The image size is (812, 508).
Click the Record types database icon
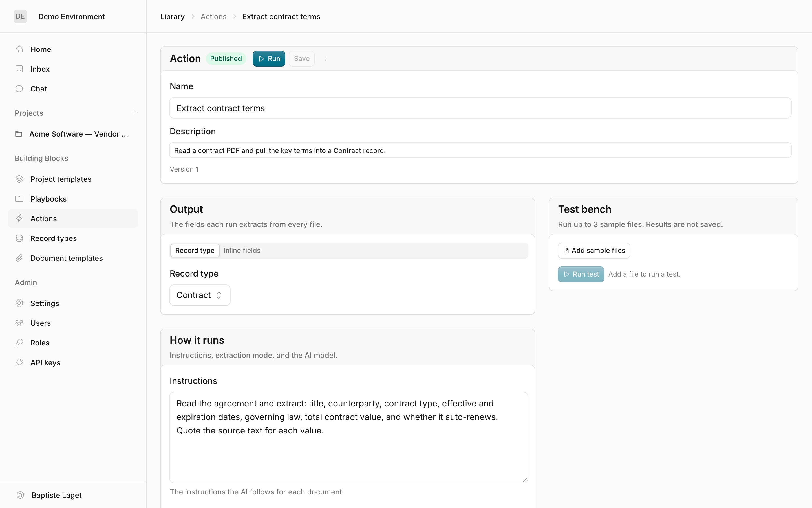click(19, 238)
